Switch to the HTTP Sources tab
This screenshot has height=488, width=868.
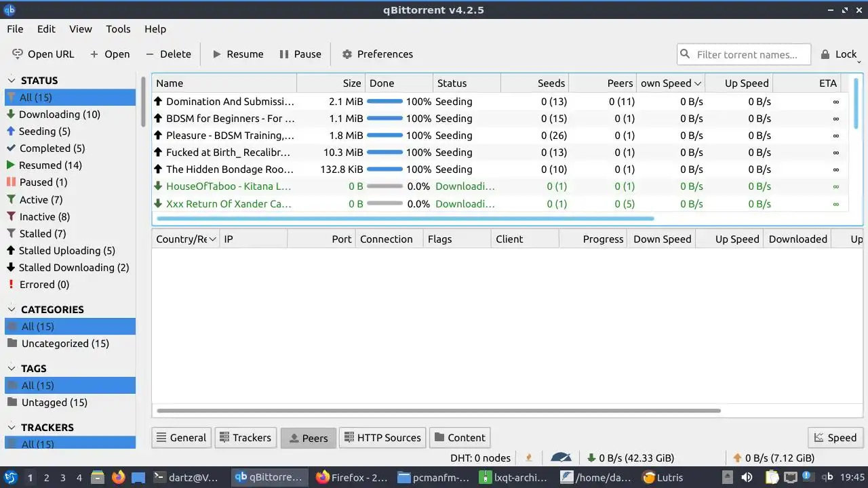coord(382,438)
